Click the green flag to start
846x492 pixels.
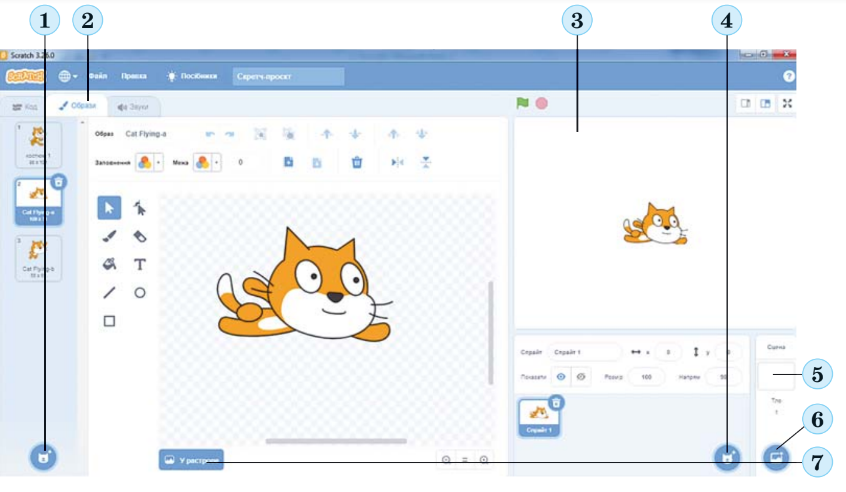click(522, 103)
